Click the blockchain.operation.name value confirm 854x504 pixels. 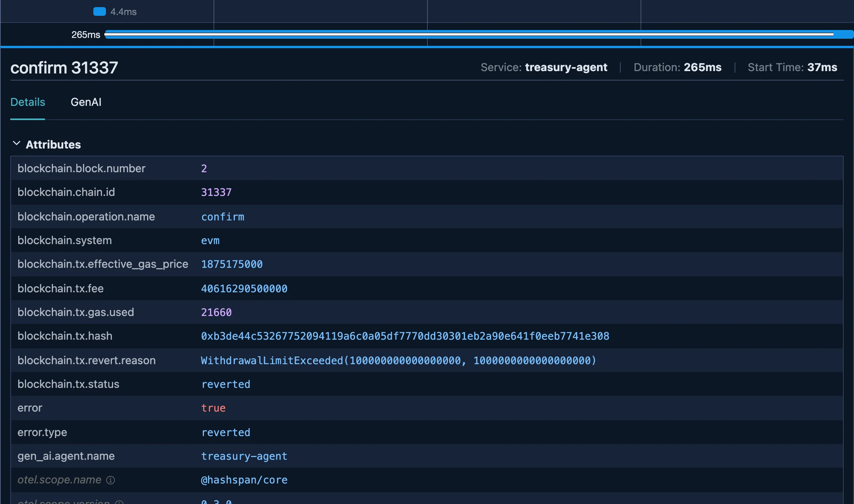(223, 217)
